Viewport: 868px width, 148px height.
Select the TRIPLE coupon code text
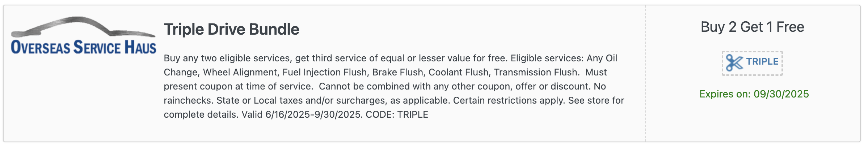coord(762,61)
